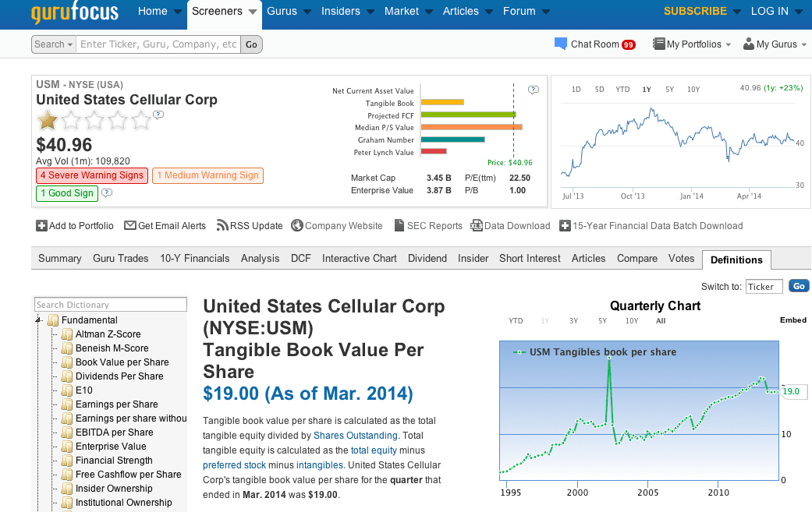Click the My Portfolios list icon
Screen dimensions: 812x512
(x=658, y=44)
